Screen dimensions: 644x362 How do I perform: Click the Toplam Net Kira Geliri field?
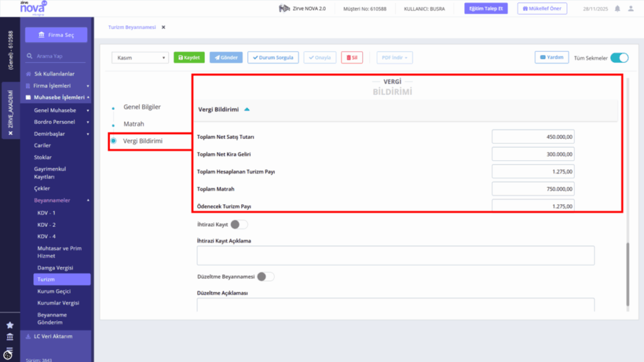533,155
